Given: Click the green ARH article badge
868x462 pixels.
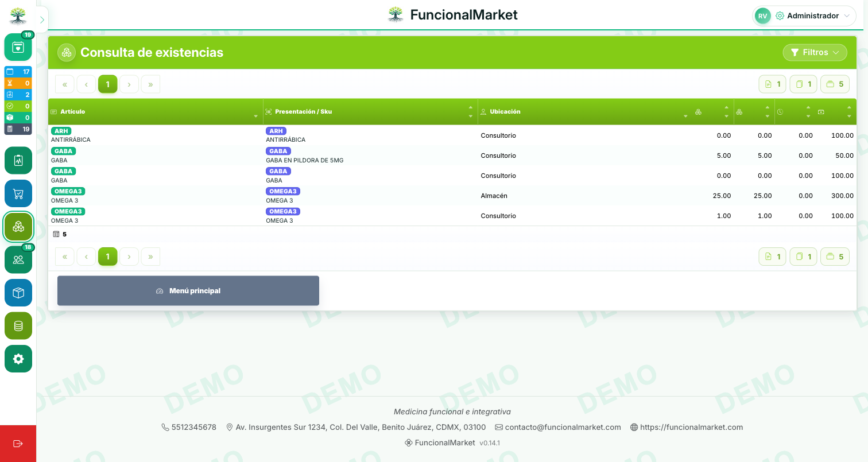Looking at the screenshot, I should tap(61, 131).
